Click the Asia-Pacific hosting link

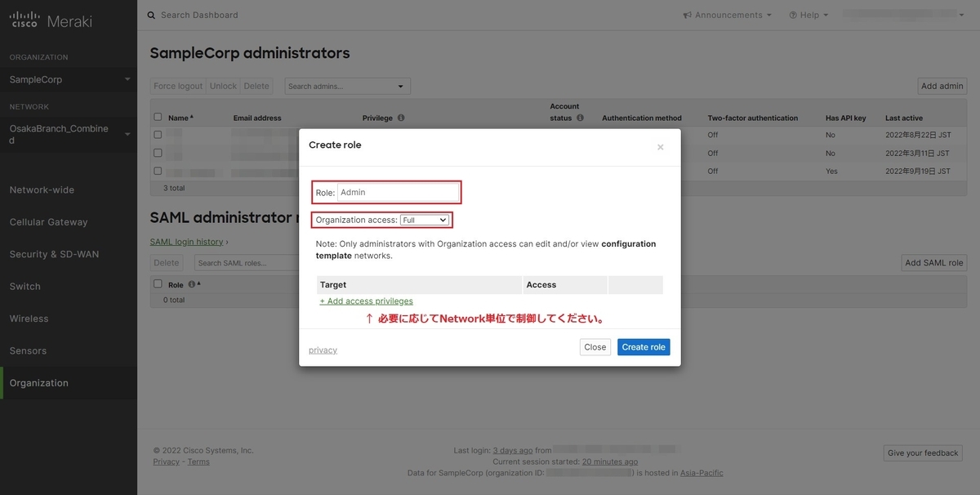click(x=702, y=473)
